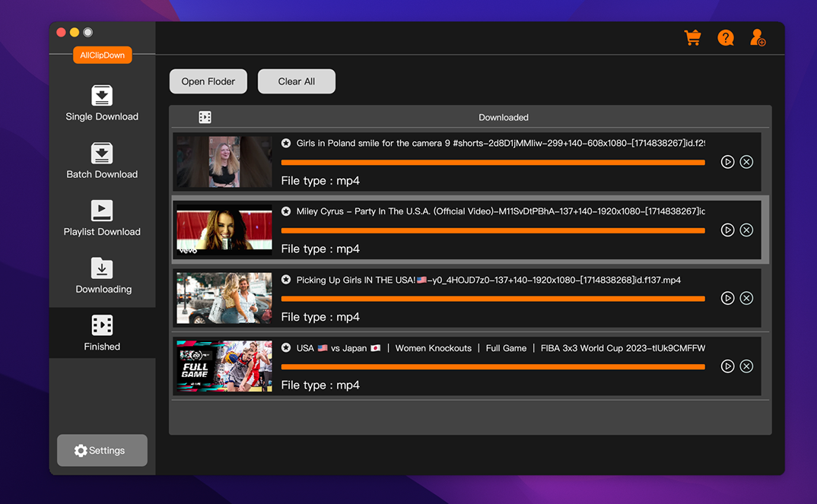Image resolution: width=817 pixels, height=504 pixels.
Task: Switch to Batch Download section
Action: click(x=102, y=161)
